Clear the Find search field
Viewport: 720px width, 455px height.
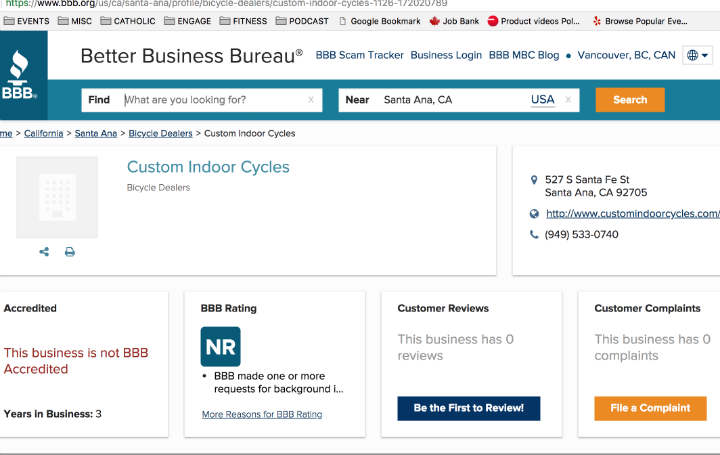click(x=311, y=100)
